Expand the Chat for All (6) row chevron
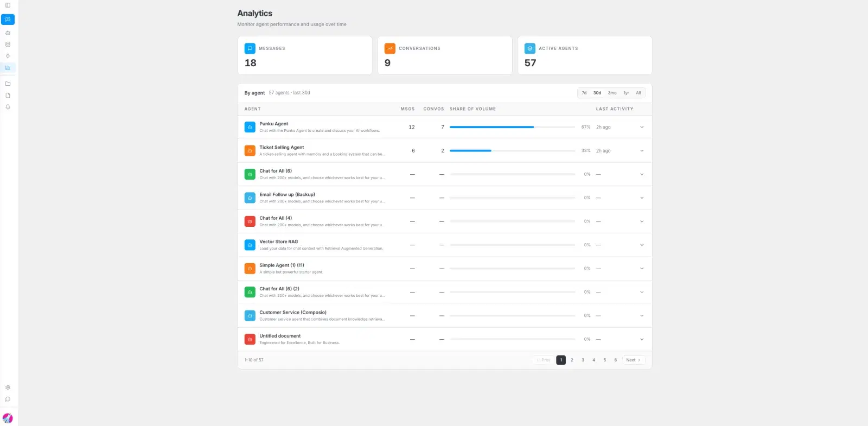Screen dimensions: 868x426 tap(642, 174)
